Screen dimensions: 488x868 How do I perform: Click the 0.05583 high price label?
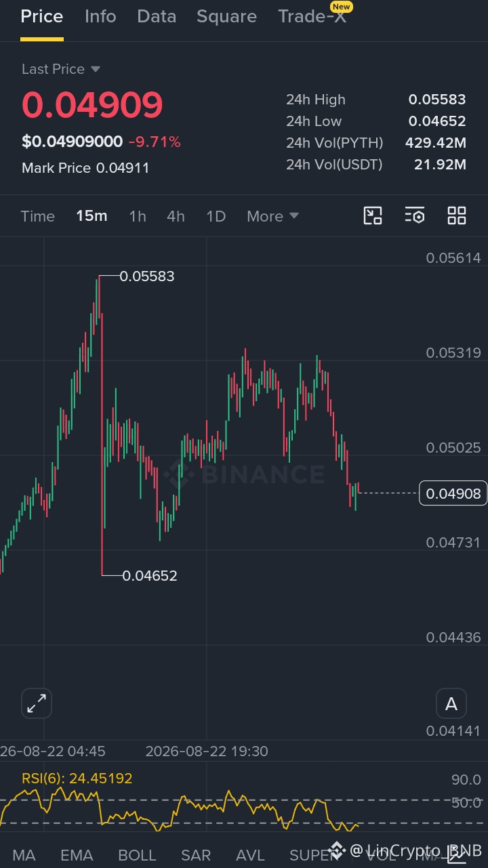pos(147,276)
